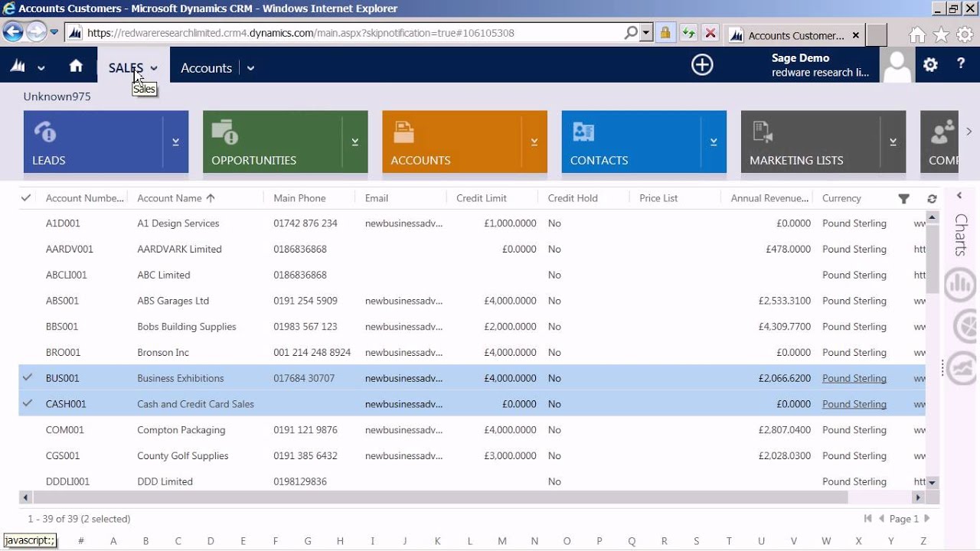Click the browser Back arrow button
This screenshot has width=980, height=551.
[13, 32]
